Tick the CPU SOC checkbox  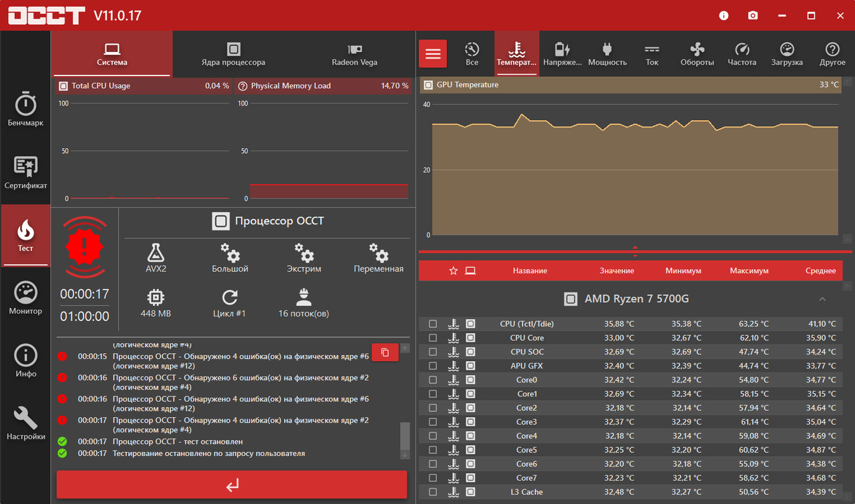click(x=433, y=352)
